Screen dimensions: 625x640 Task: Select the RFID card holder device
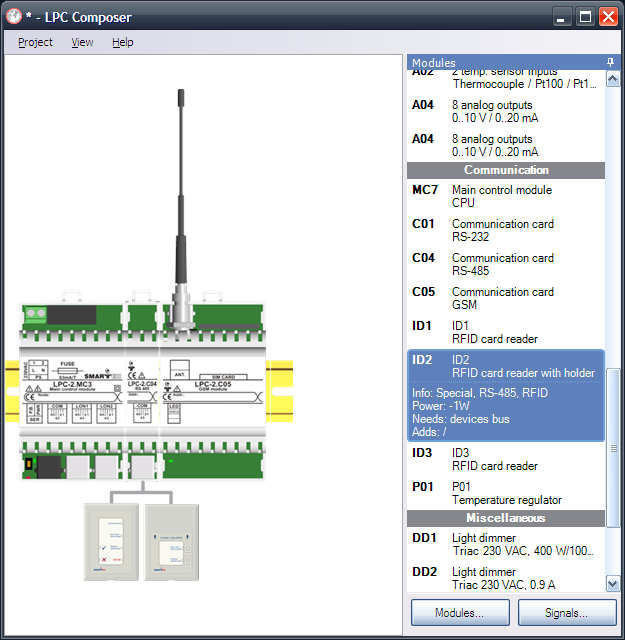pyautogui.click(x=171, y=542)
